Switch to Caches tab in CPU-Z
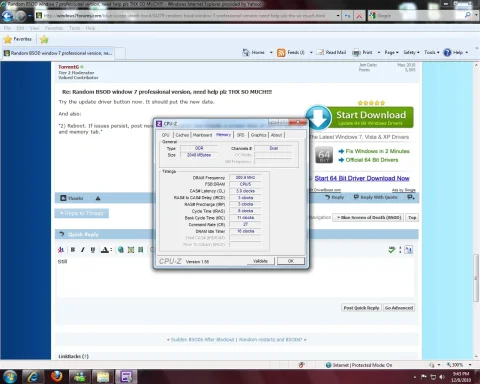Image resolution: width=480 pixels, height=384 pixels. click(x=182, y=135)
